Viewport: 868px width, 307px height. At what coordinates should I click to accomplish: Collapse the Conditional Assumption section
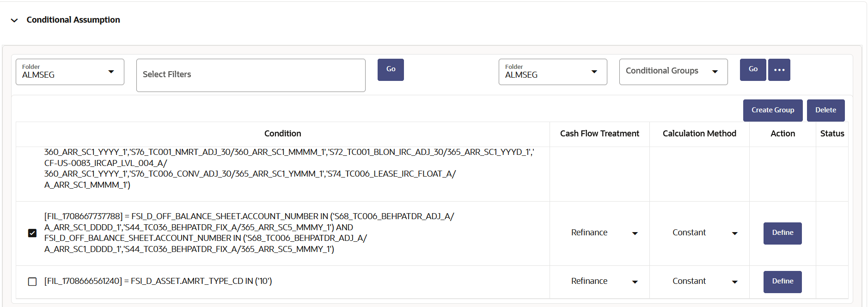pyautogui.click(x=14, y=20)
